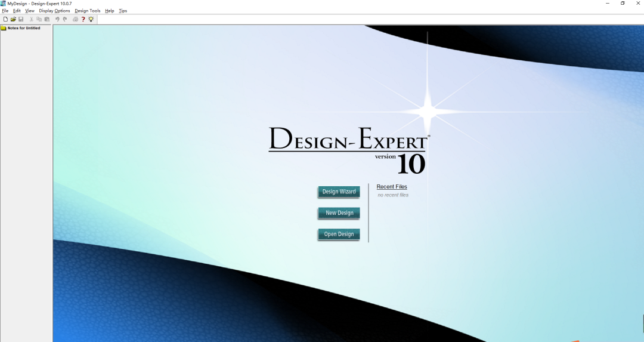The image size is (644, 342).
Task: Restore down the Design-Expert window
Action: [623, 4]
